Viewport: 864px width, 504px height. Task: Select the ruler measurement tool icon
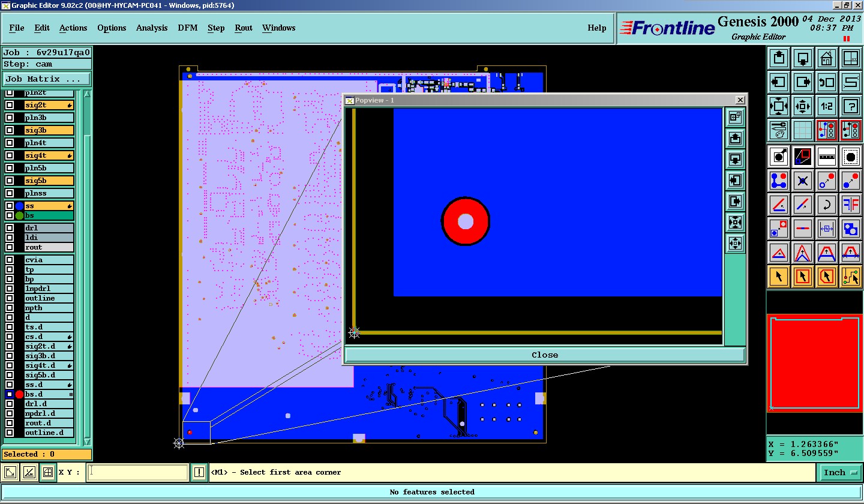pos(827,157)
